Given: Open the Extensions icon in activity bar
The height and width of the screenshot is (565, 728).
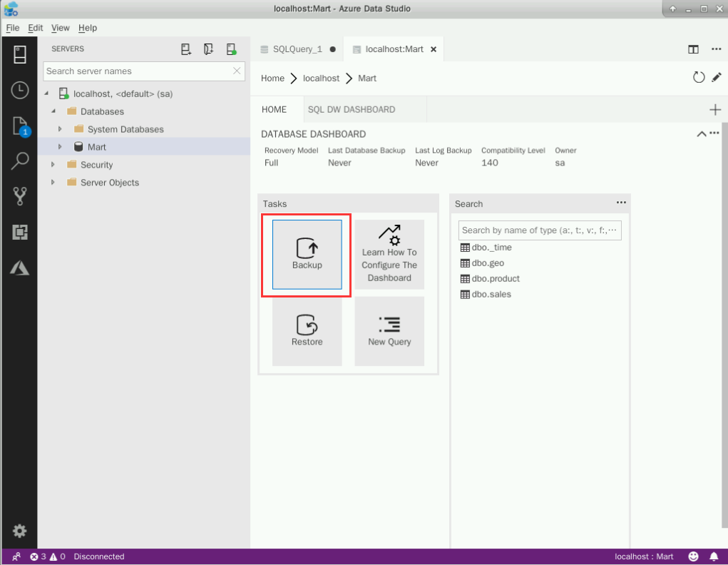Looking at the screenshot, I should click(x=19, y=232).
